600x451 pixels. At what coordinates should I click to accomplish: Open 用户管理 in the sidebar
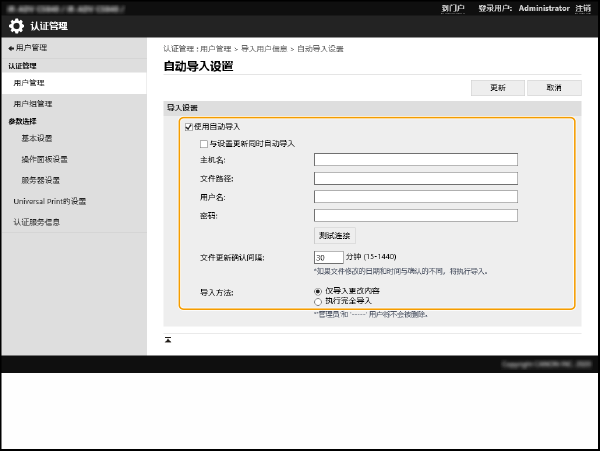tap(30, 83)
